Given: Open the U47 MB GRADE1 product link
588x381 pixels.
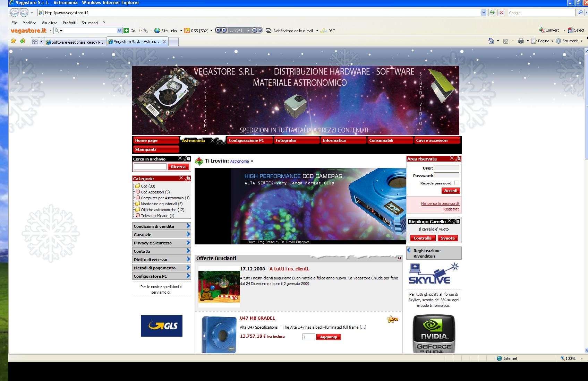Looking at the screenshot, I should pos(257,318).
